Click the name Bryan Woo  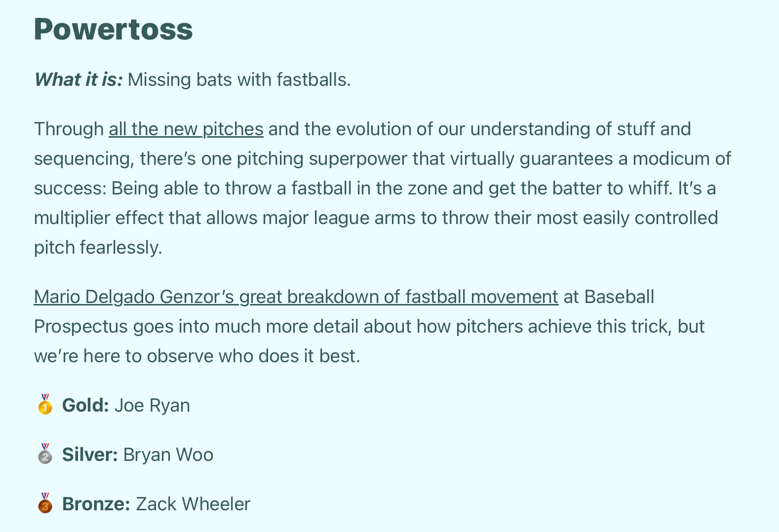point(168,455)
